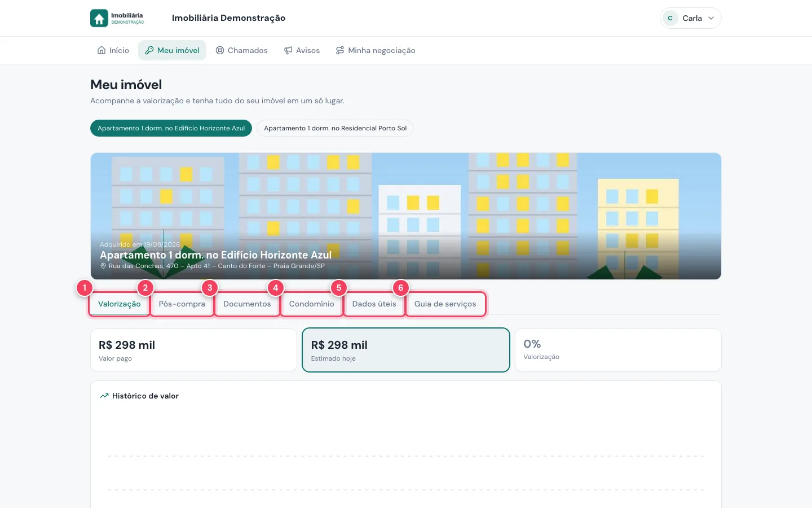Select the Estimado hoje card
The height and width of the screenshot is (508, 812).
click(x=406, y=350)
